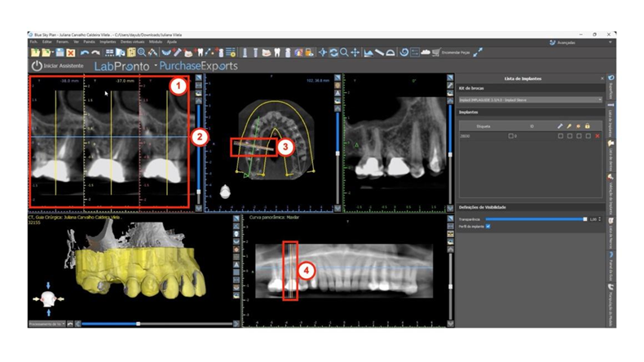The image size is (644, 362).
Task: Select the magnifier zoom tool
Action: 344,52
